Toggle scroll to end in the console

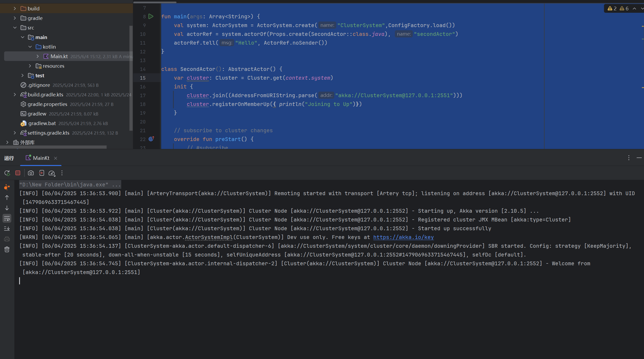7,229
